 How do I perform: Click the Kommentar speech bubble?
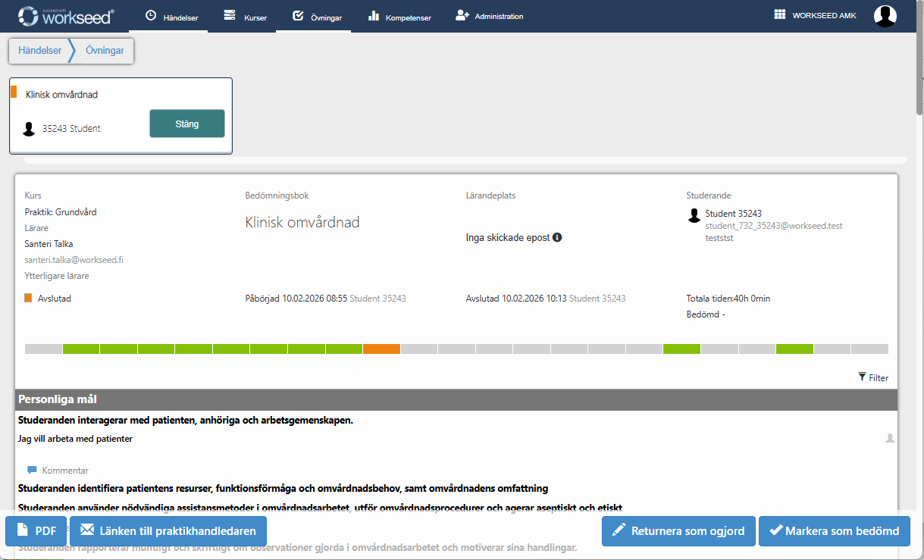[32, 470]
